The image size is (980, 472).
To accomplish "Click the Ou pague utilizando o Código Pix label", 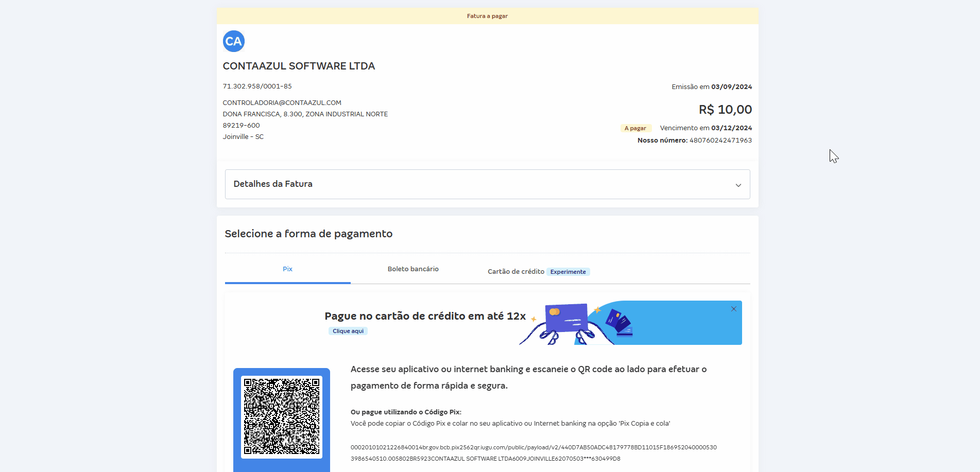I will point(406,412).
